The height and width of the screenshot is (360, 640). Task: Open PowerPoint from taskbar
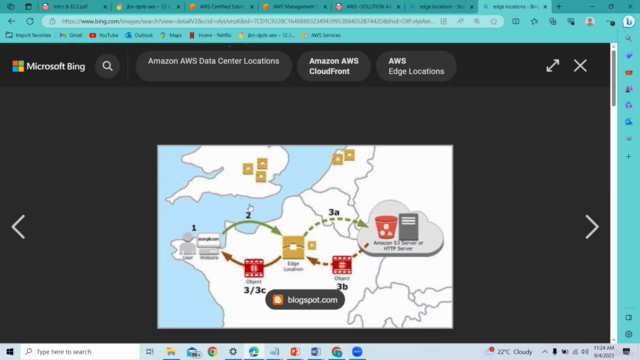click(295, 351)
